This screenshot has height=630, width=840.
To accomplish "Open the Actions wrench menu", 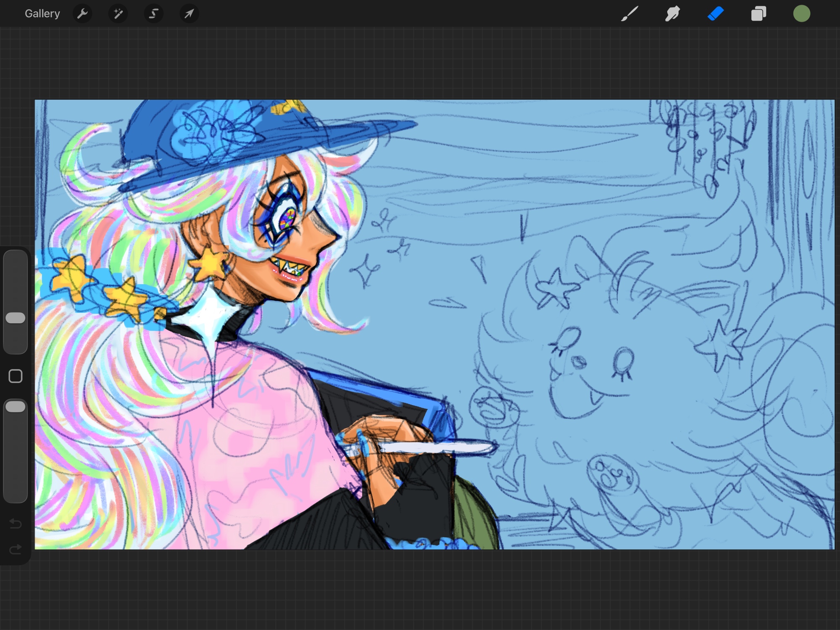I will pos(82,14).
